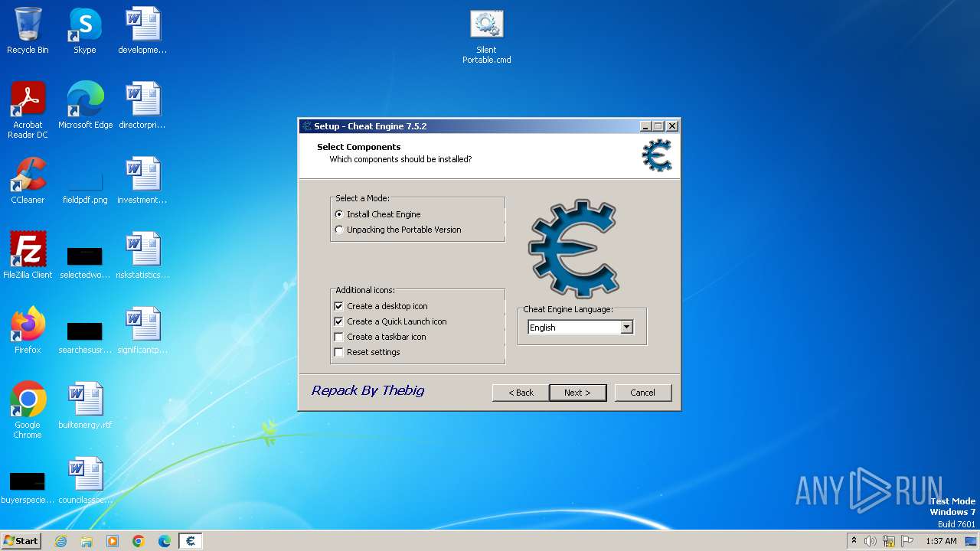The image size is (980, 551).
Task: Select Install Cheat Engine mode
Action: point(378,214)
